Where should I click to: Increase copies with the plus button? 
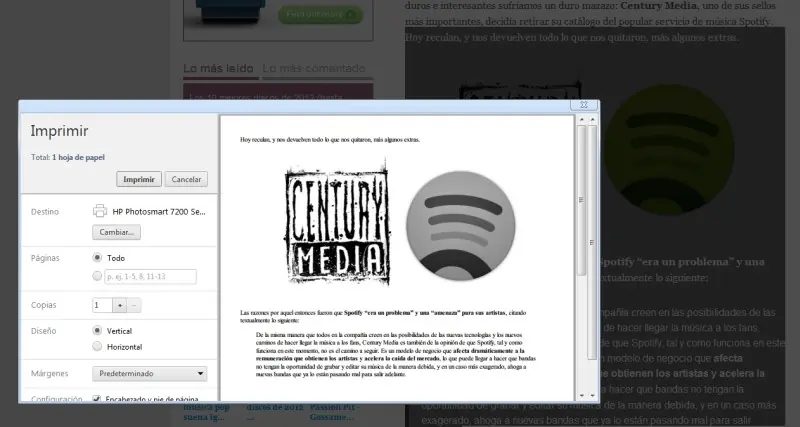pos(119,305)
